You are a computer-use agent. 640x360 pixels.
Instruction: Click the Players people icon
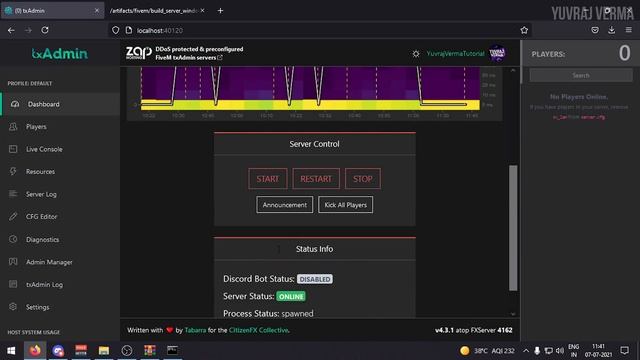pyautogui.click(x=13, y=127)
